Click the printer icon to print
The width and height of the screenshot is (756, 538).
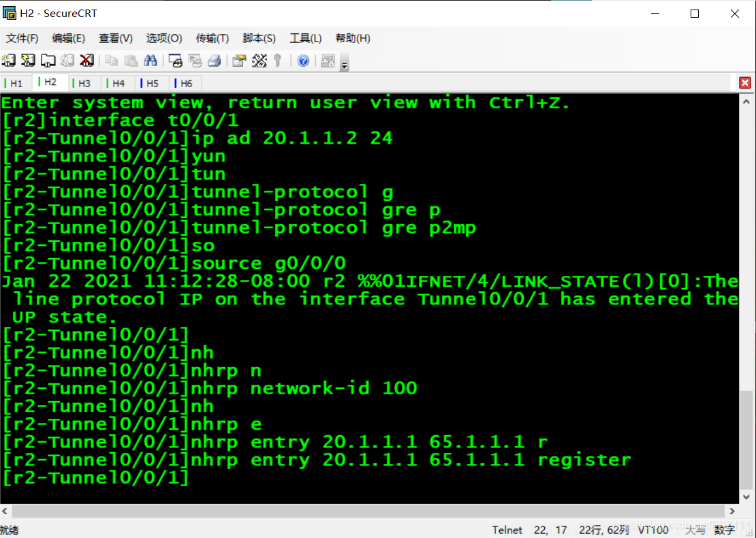(x=215, y=60)
